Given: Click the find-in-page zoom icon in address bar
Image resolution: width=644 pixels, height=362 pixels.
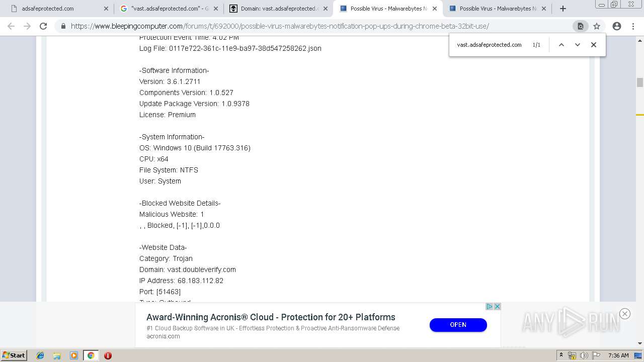Looking at the screenshot, I should (x=580, y=26).
